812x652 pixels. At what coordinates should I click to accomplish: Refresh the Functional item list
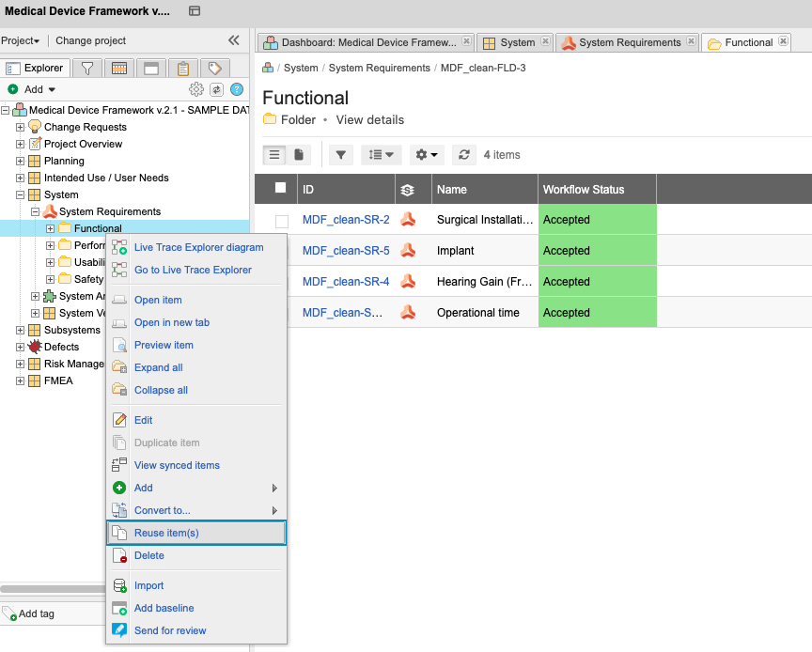pos(463,155)
